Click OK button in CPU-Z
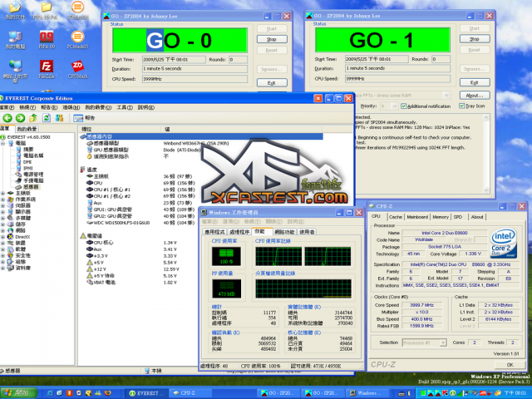Screen dimensions: 532x399 pyautogui.click(x=510, y=365)
